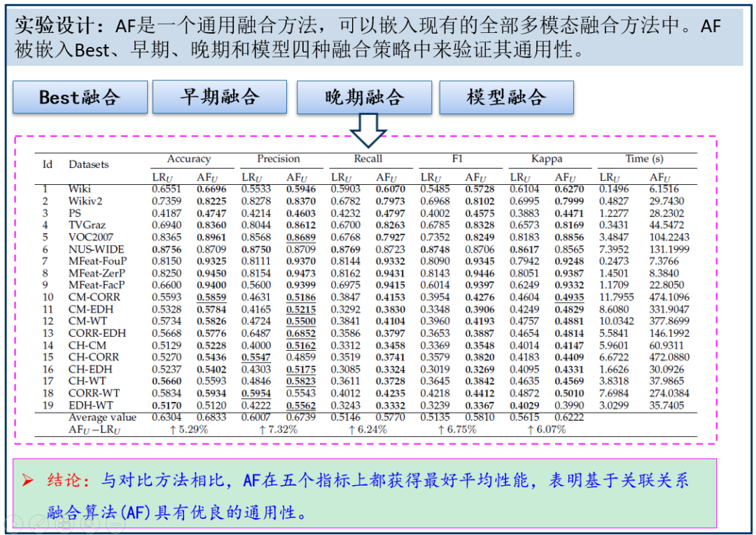This screenshot has height=535, width=756.
Task: Click the print icon in the overlay toolbar
Action: tap(64, 524)
